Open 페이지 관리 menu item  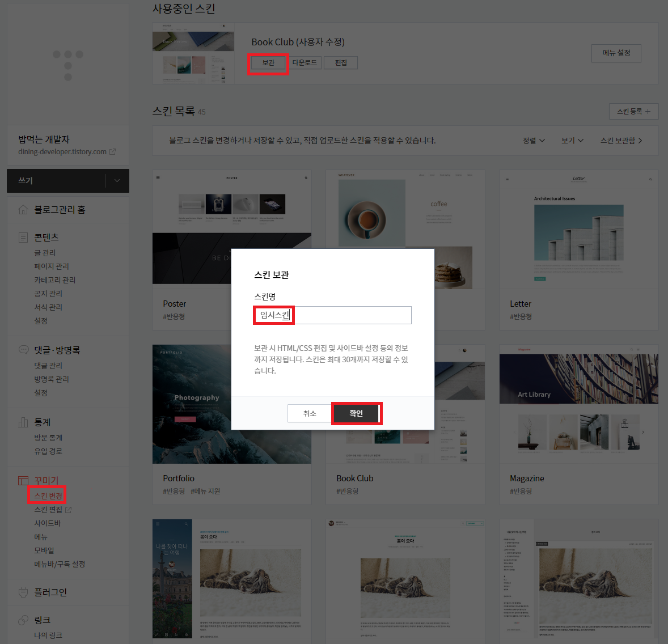click(51, 266)
